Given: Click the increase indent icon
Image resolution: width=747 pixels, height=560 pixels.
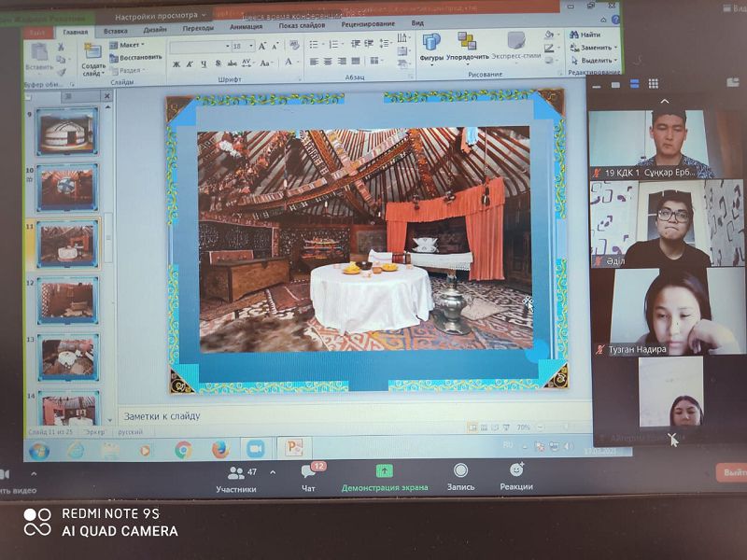Looking at the screenshot, I should (369, 44).
